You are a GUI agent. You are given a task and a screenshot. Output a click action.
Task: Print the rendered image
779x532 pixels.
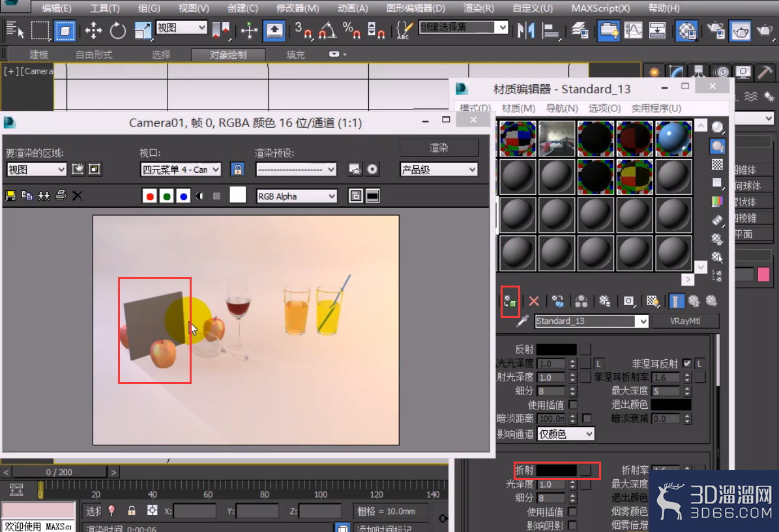pyautogui.click(x=61, y=196)
